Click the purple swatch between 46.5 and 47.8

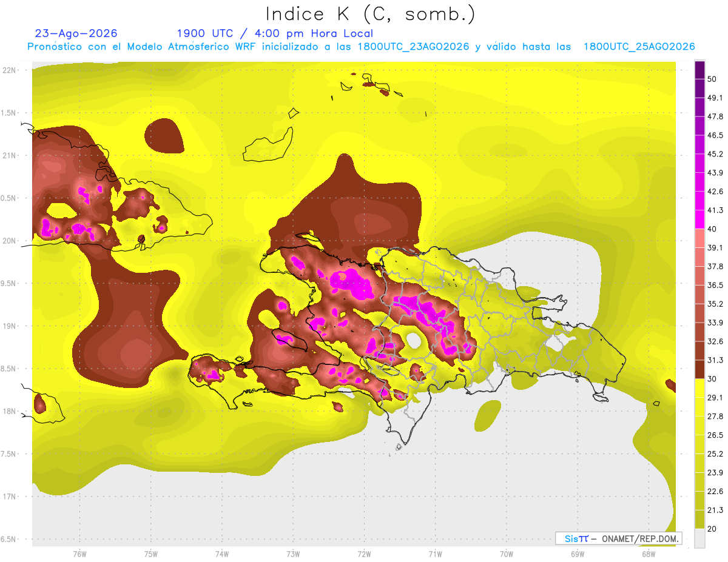(x=699, y=126)
